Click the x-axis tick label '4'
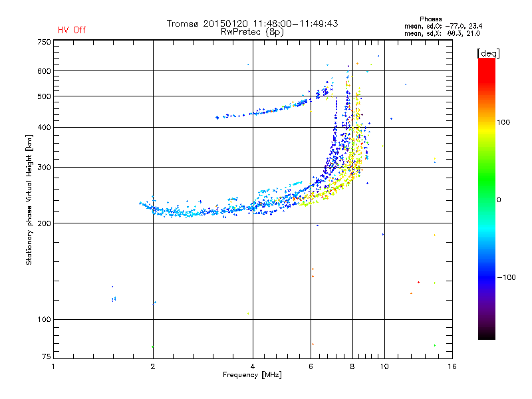The width and height of the screenshot is (532, 399). (253, 366)
